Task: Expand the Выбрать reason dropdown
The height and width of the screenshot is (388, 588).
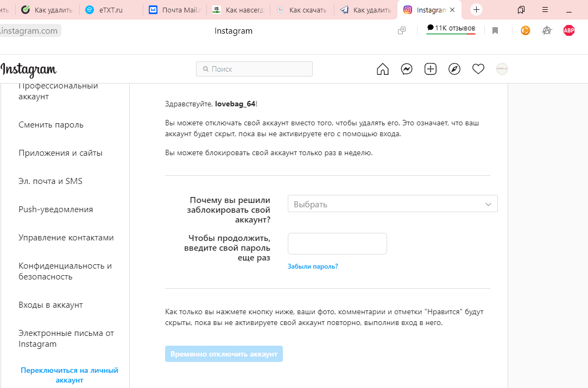Action: [x=393, y=204]
